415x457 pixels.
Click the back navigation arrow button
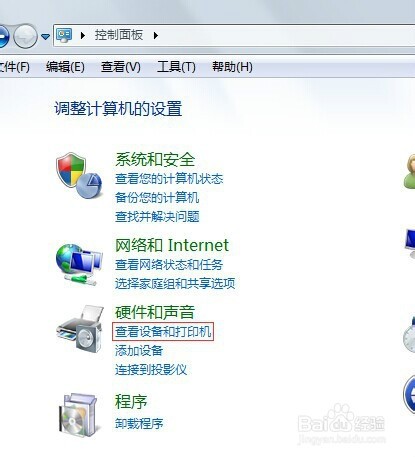[3, 36]
